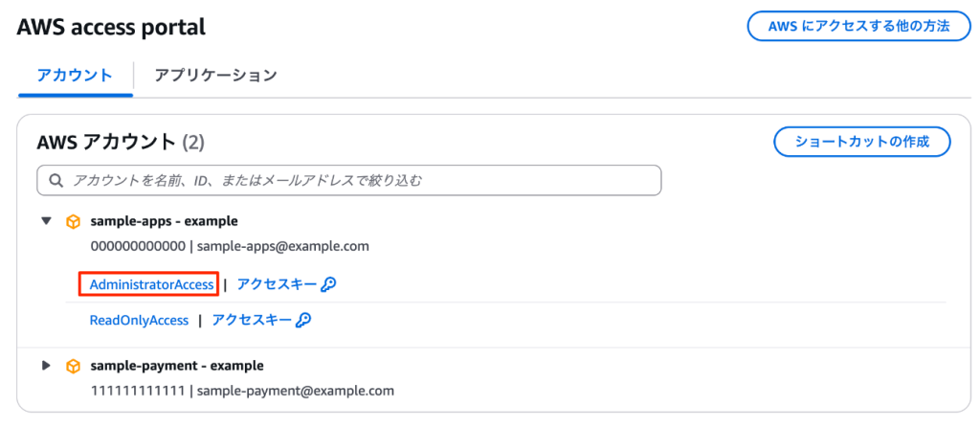Click the search magnifier icon in filter box
This screenshot has width=980, height=428.
56,180
